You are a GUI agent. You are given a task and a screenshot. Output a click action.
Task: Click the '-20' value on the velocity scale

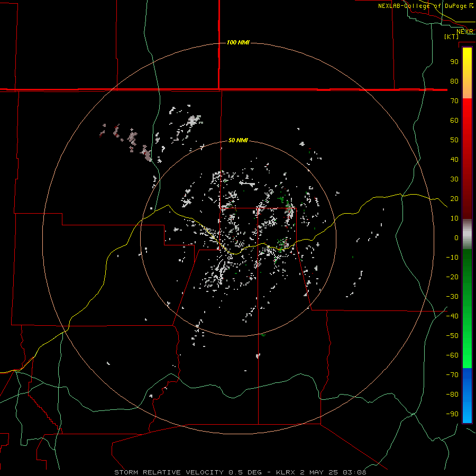pyautogui.click(x=452, y=277)
